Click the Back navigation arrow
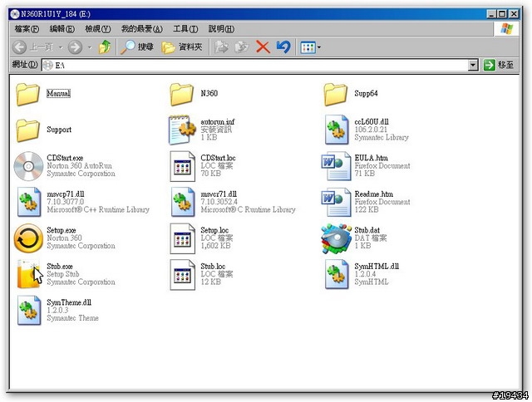Image resolution: width=532 pixels, height=402 pixels. 19,47
